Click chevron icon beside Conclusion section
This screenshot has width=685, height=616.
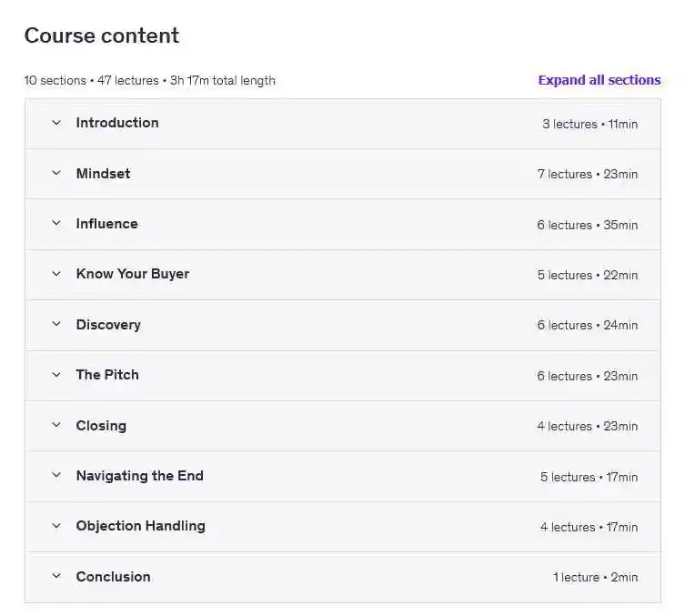click(56, 577)
